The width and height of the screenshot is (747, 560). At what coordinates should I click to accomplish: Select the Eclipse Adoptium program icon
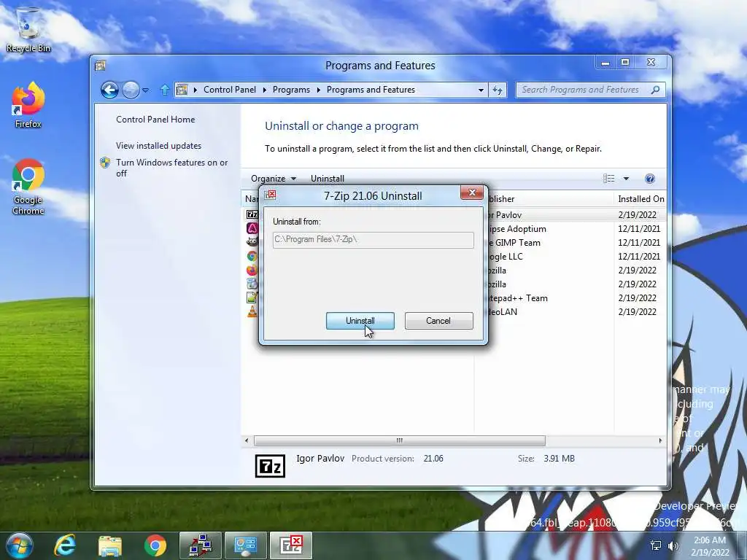(x=252, y=228)
